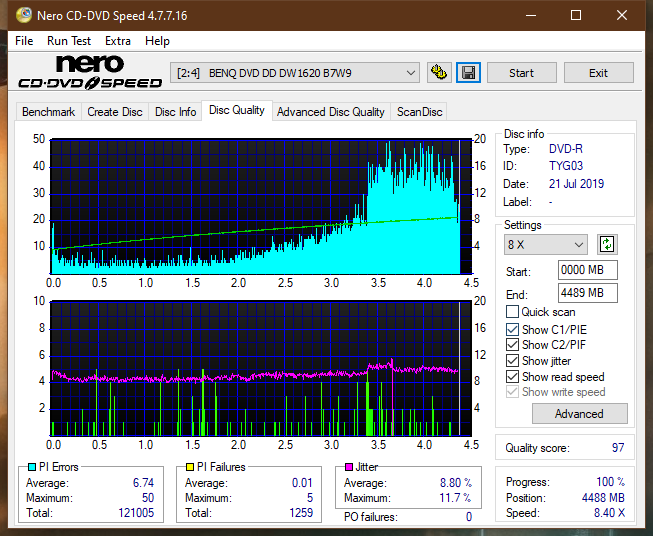Screen dimensions: 653x536
Task: Click the cyan PI Errors legend swatch
Action: [x=32, y=467]
